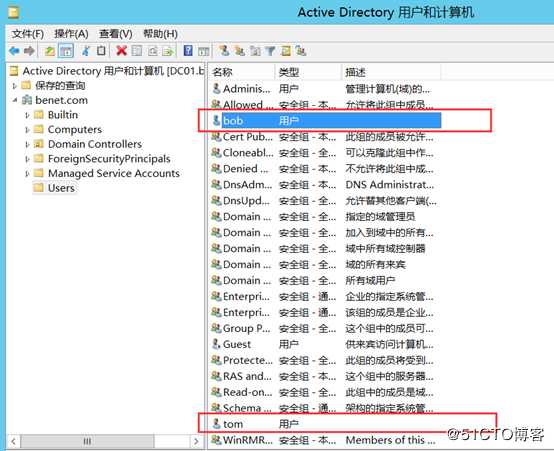554x451 pixels.
Task: Select ForeignSecurityPrincipals container
Action: pyautogui.click(x=102, y=159)
